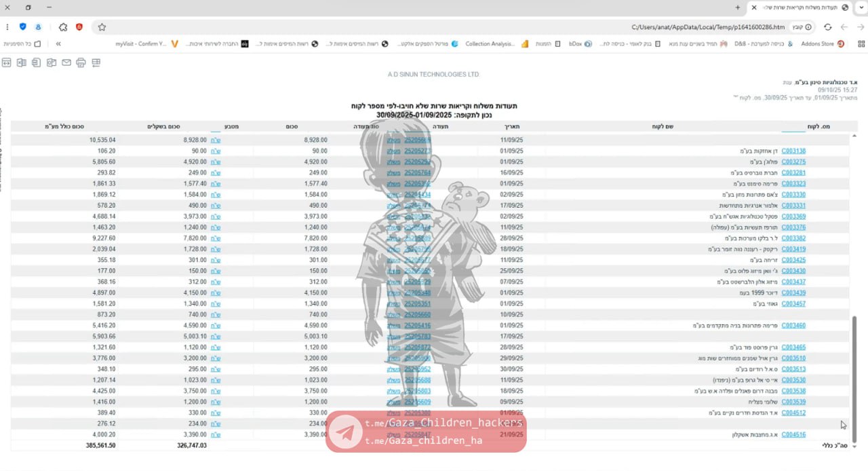This screenshot has height=471, width=868.
Task: Open customer link C003138
Action: pyautogui.click(x=793, y=151)
